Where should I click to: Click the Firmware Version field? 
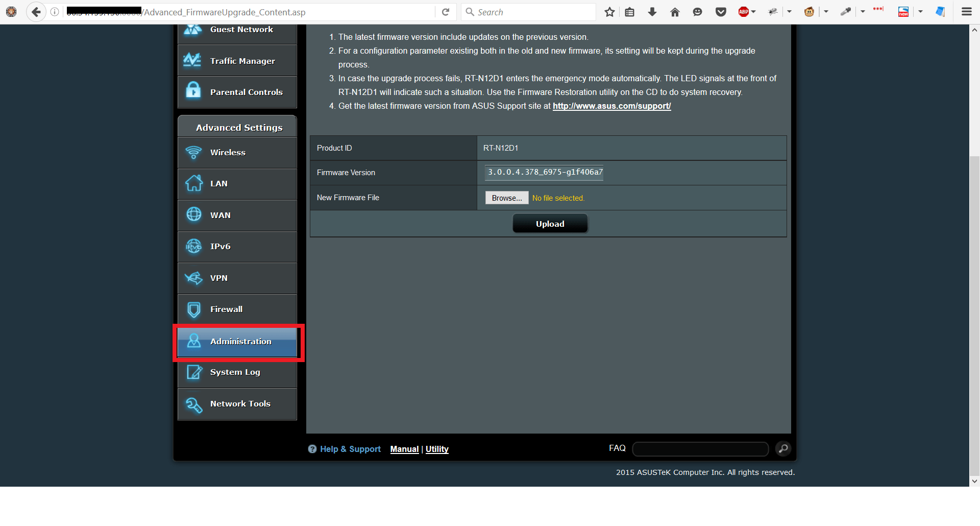(544, 173)
